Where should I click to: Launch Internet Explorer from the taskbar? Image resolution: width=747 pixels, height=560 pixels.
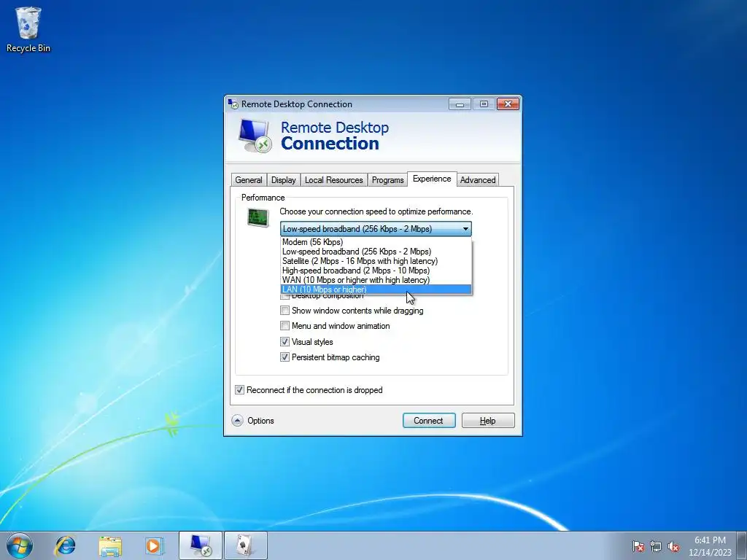(65, 545)
